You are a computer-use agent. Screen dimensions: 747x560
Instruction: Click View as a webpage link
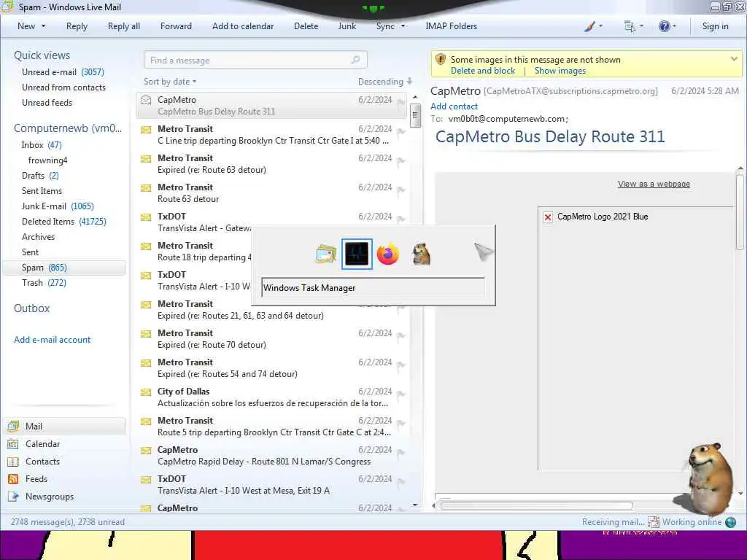coord(654,184)
